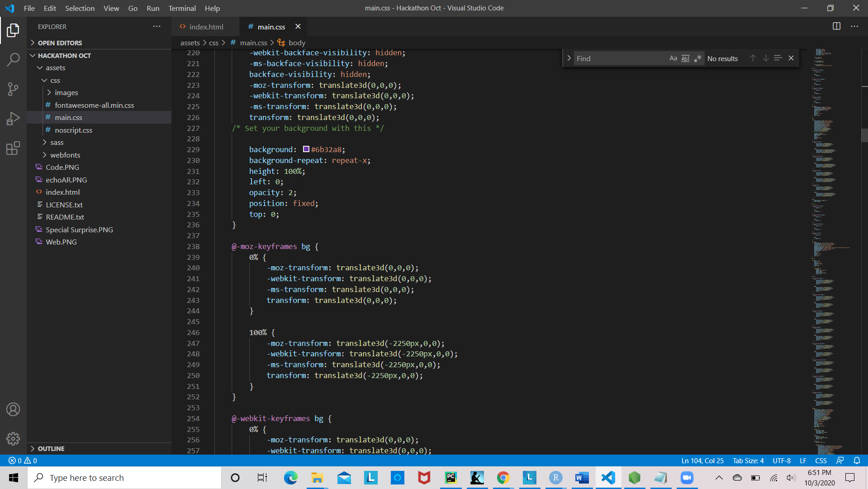Toggle Replace mode chevron in Find widget
This screenshot has width=868, height=489.
pyautogui.click(x=569, y=58)
